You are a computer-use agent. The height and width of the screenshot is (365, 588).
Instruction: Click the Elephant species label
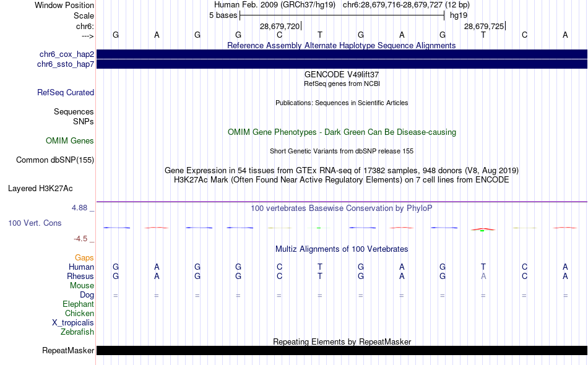pyautogui.click(x=78, y=304)
